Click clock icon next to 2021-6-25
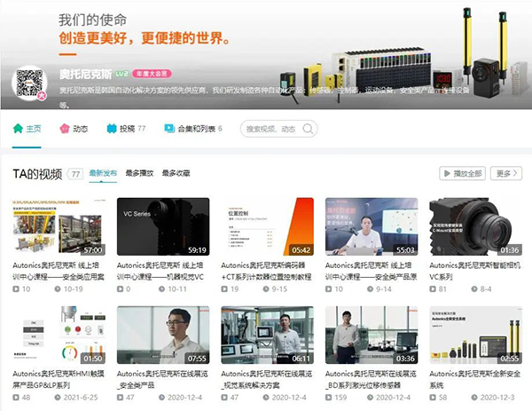The height and width of the screenshot is (411, 532). click(x=58, y=397)
